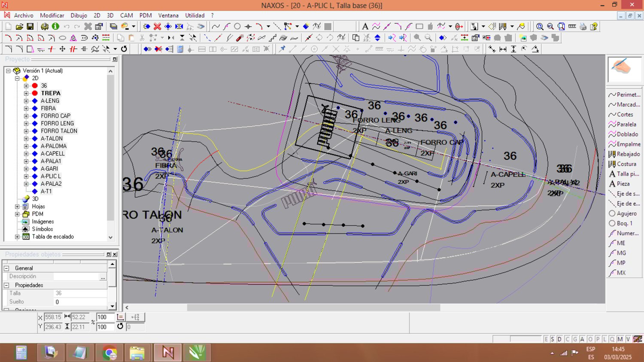Screen dimensions: 644x362
Task: Select A-CAPELL in project tree
Action: [x=52, y=154]
